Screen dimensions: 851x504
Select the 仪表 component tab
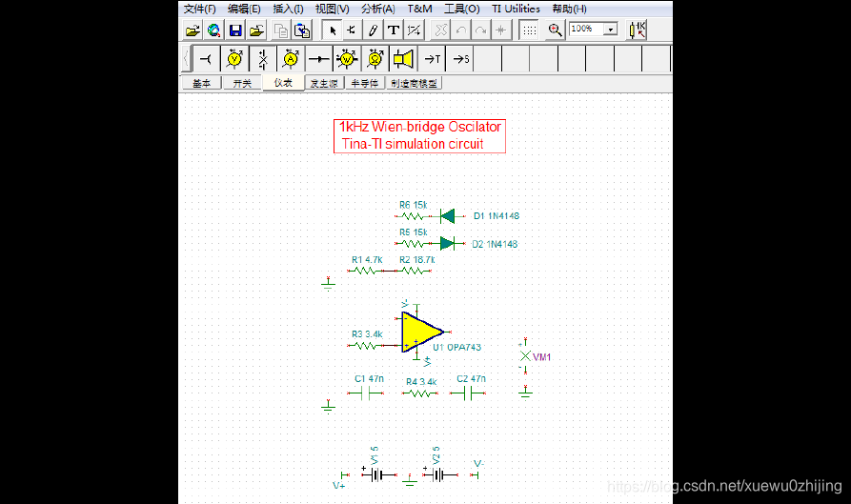tap(283, 83)
